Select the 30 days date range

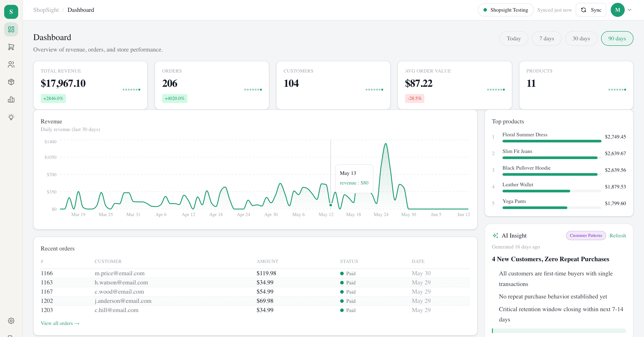581,39
